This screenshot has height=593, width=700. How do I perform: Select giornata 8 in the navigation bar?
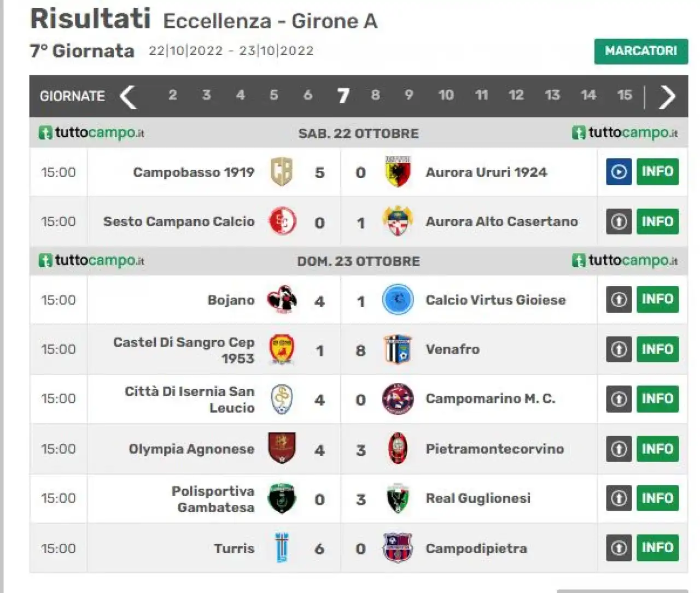tap(375, 96)
